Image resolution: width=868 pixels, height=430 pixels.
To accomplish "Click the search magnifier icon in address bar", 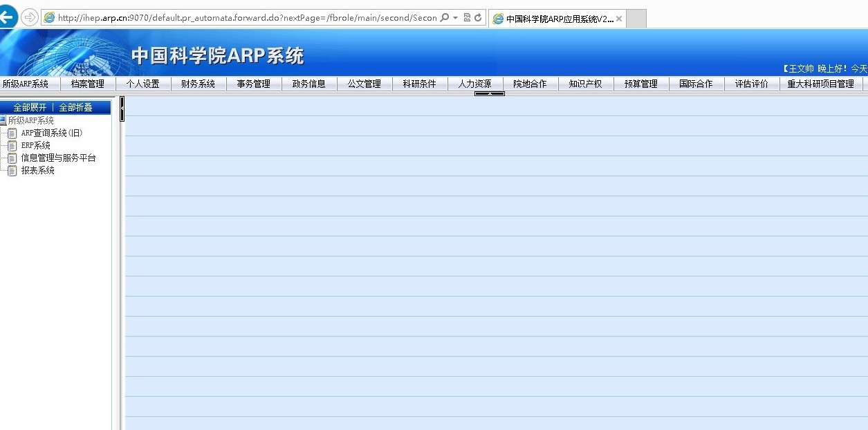I will point(445,18).
